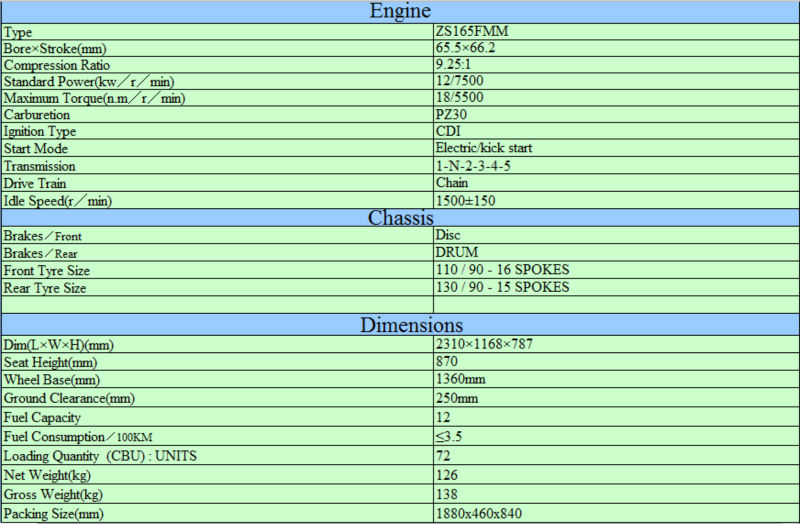
Task: Select the Idle Speed label
Action: click(58, 201)
